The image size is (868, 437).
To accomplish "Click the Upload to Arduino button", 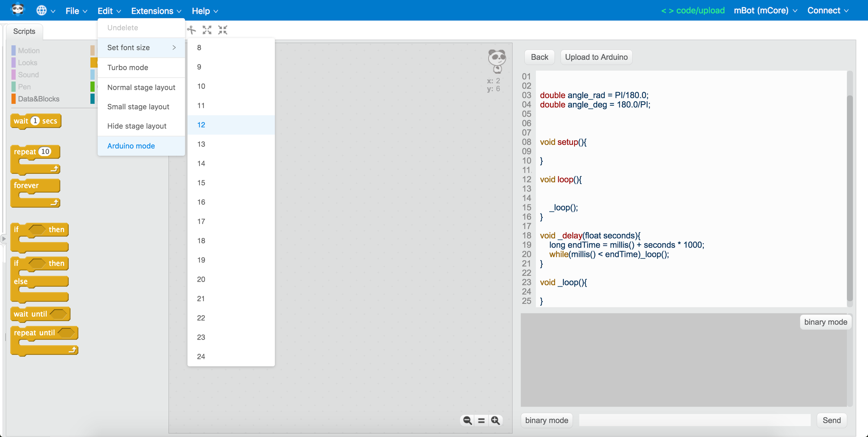I will pyautogui.click(x=596, y=57).
